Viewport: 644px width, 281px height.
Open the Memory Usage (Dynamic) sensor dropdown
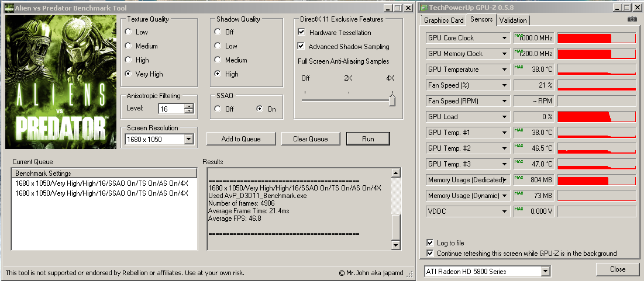click(x=504, y=196)
